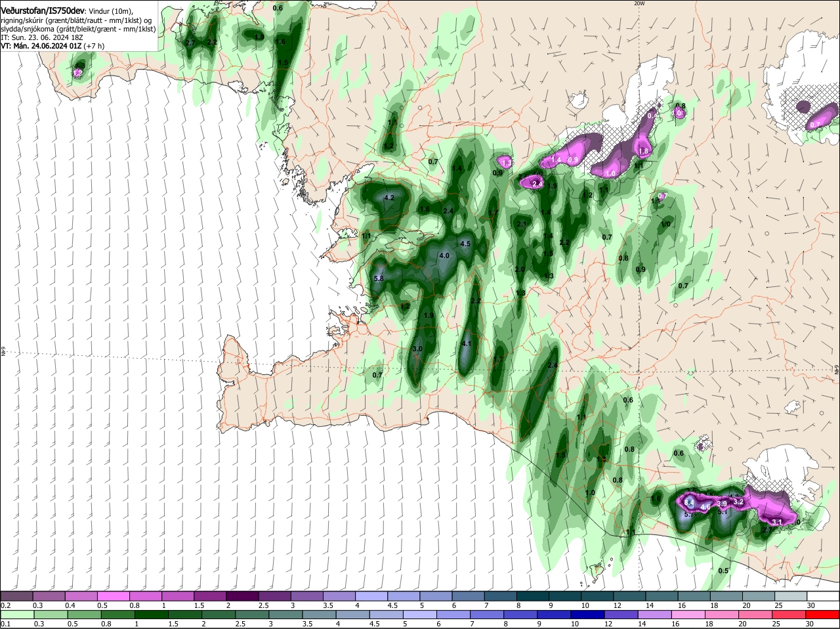Select the snow legend swatch between 0.2 and 0.3
This screenshot has height=629, width=840.
[x=17, y=596]
